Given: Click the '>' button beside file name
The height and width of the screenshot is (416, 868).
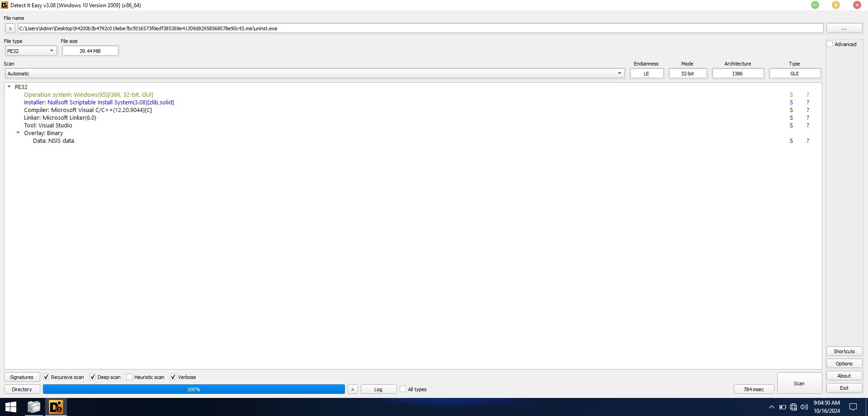Looking at the screenshot, I should (x=10, y=28).
